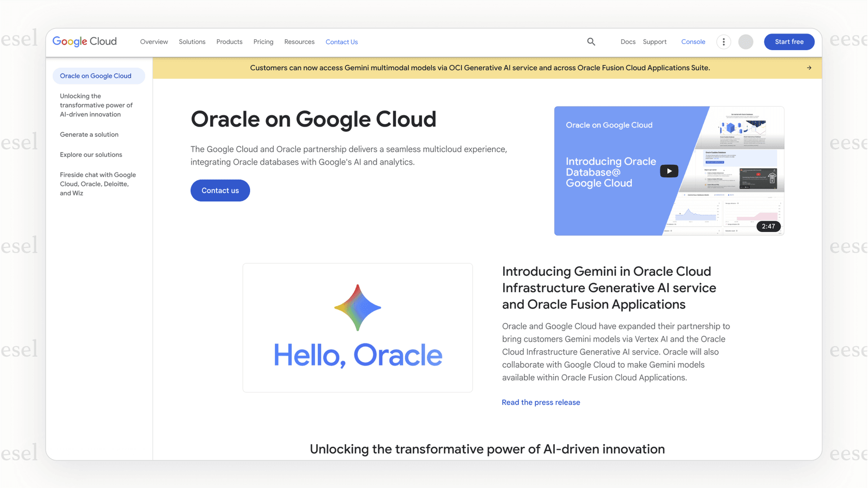Open the Products menu

(x=229, y=42)
